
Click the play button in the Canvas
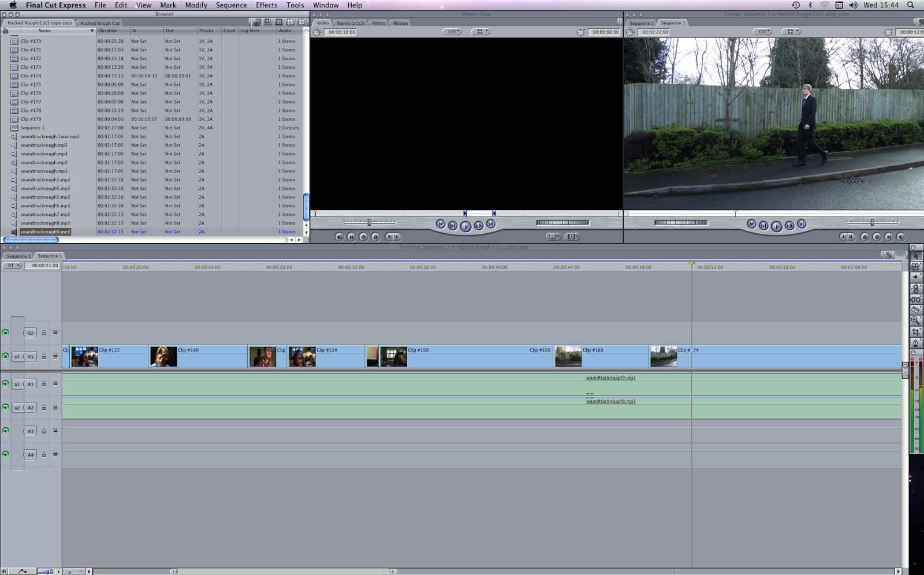point(776,226)
